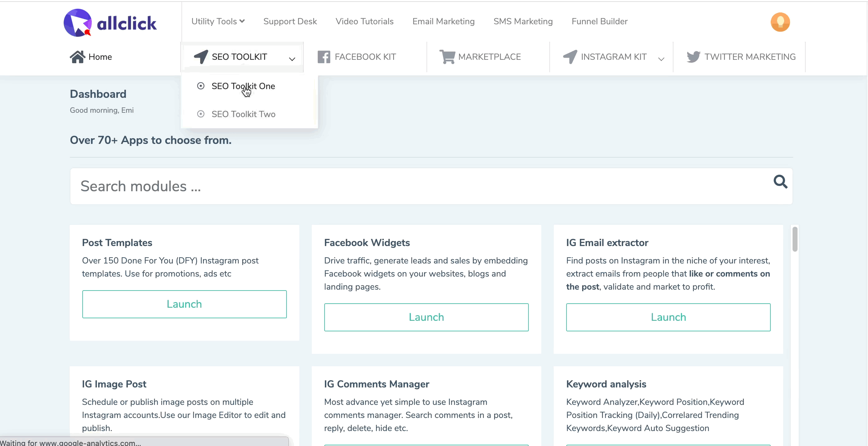Launch the IG Email extractor app

pos(668,317)
